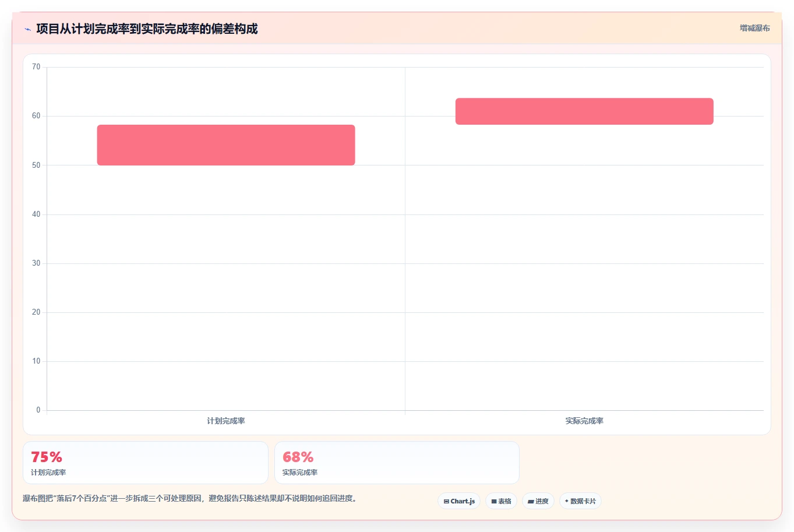Click the y-axis value 60
794x532 pixels.
tap(36, 116)
